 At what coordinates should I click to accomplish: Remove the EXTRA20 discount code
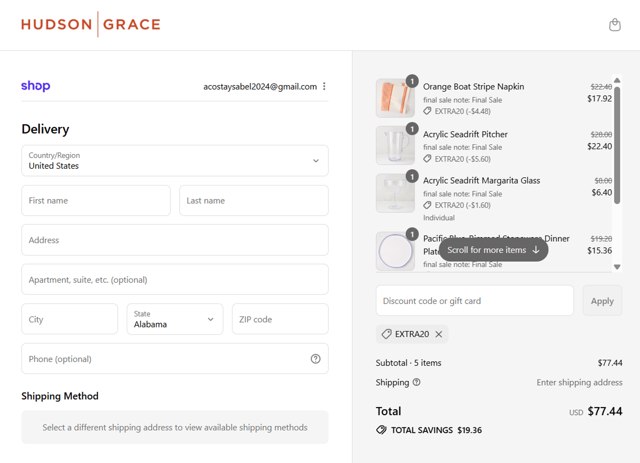coord(439,334)
